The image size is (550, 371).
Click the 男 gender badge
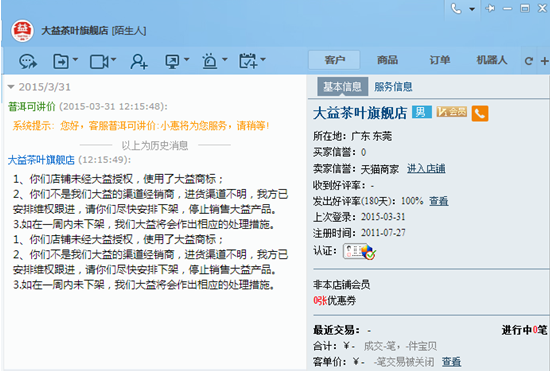pyautogui.click(x=422, y=112)
